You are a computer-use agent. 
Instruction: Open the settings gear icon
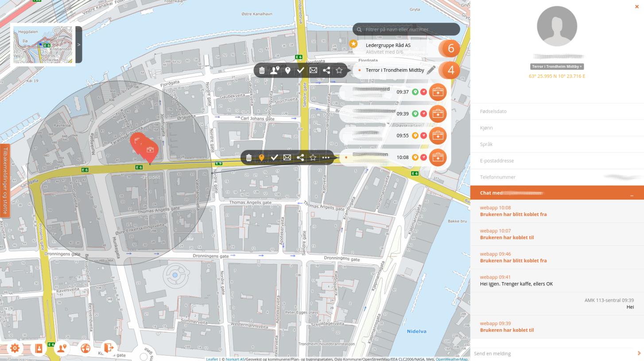(x=15, y=348)
